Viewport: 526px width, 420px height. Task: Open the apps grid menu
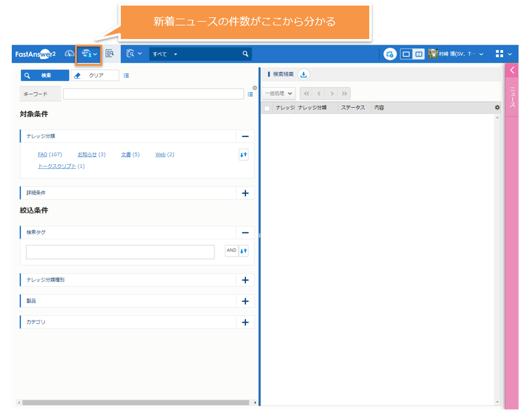point(499,54)
